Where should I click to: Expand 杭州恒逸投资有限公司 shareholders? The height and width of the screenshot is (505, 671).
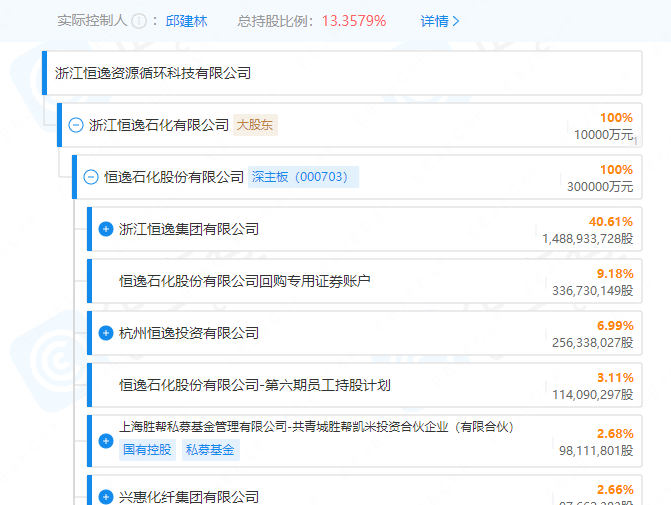click(x=106, y=333)
